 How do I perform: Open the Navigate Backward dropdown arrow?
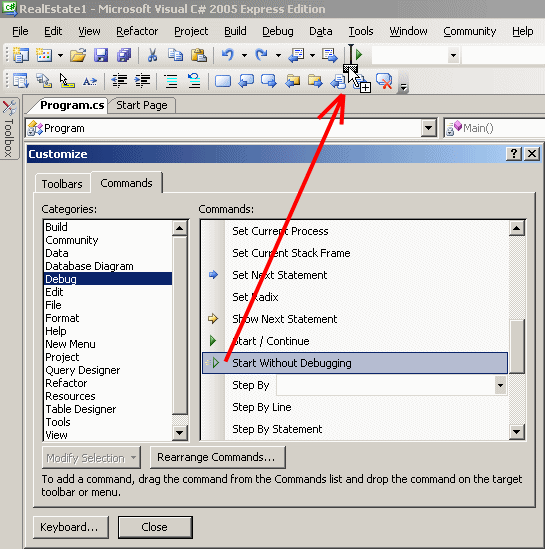[x=312, y=55]
